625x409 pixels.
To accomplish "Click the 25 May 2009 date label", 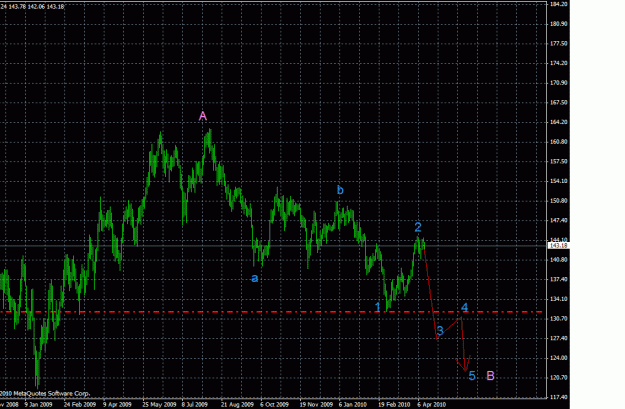I will (x=159, y=405).
